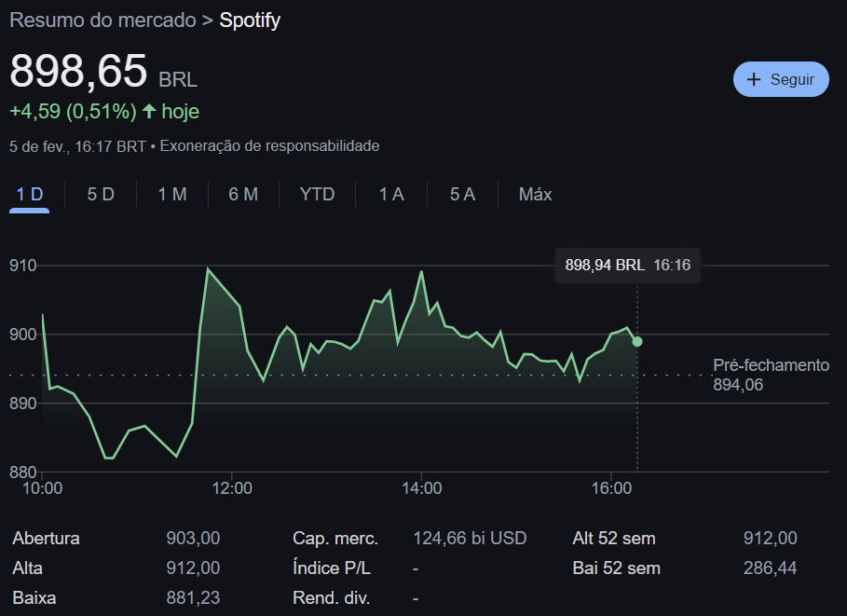The width and height of the screenshot is (847, 616).
Task: Click the Rend. div. label
Action: pos(331,597)
